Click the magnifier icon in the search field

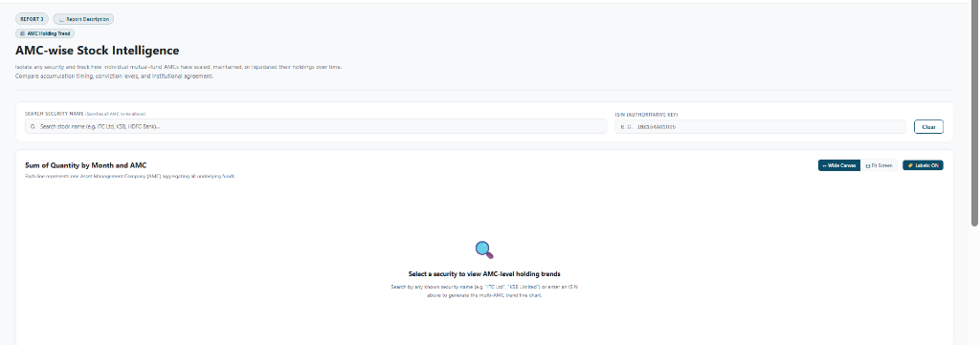point(33,126)
